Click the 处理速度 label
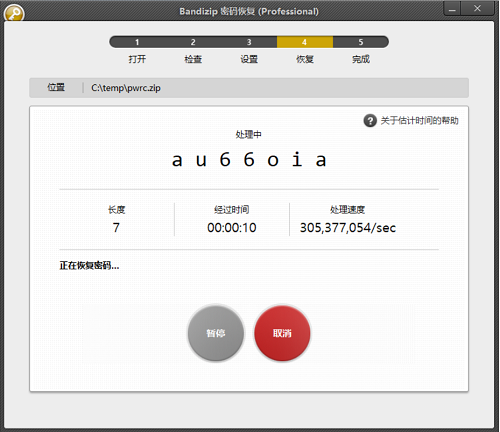 coord(348,210)
